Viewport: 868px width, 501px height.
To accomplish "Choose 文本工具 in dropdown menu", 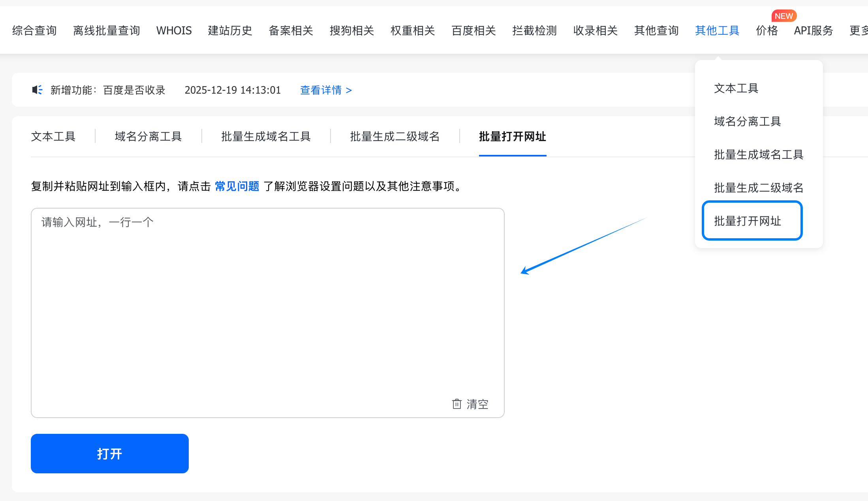I will click(x=736, y=88).
